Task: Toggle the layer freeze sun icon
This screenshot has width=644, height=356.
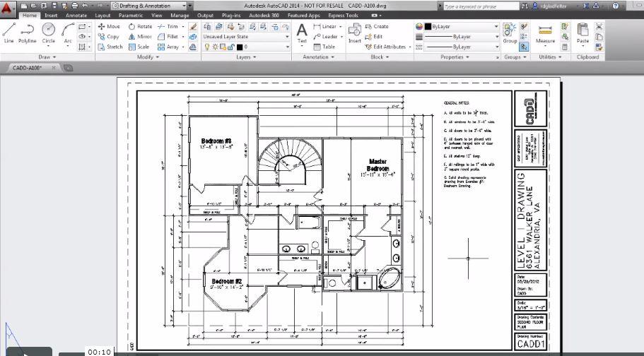Action: click(215, 47)
